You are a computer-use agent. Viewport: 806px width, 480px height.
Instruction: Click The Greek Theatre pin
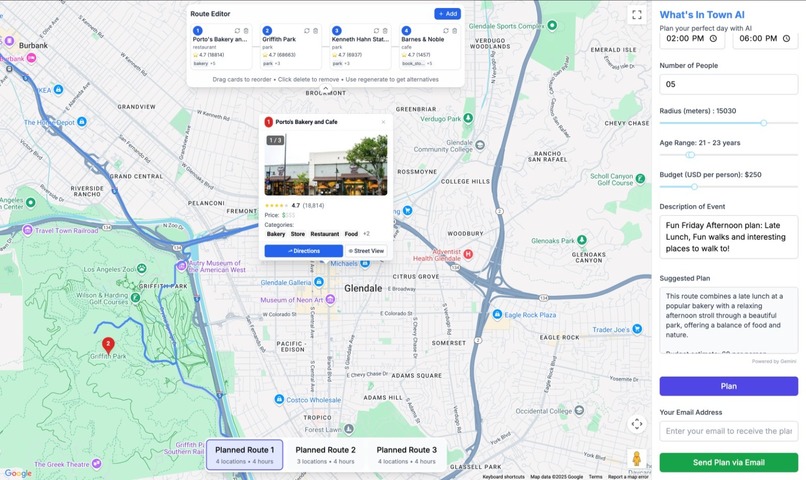[96, 464]
